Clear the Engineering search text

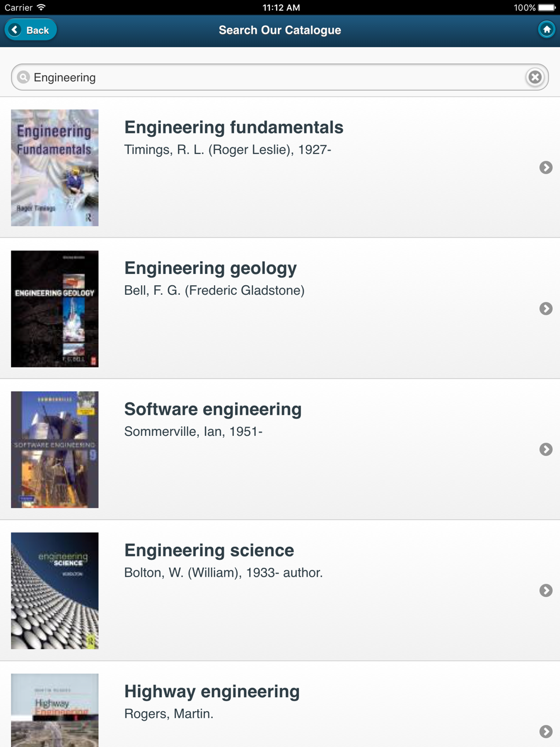(x=535, y=77)
